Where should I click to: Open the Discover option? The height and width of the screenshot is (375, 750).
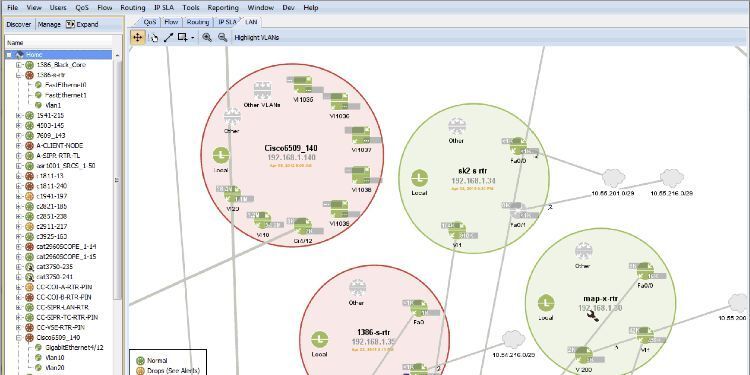click(x=19, y=24)
